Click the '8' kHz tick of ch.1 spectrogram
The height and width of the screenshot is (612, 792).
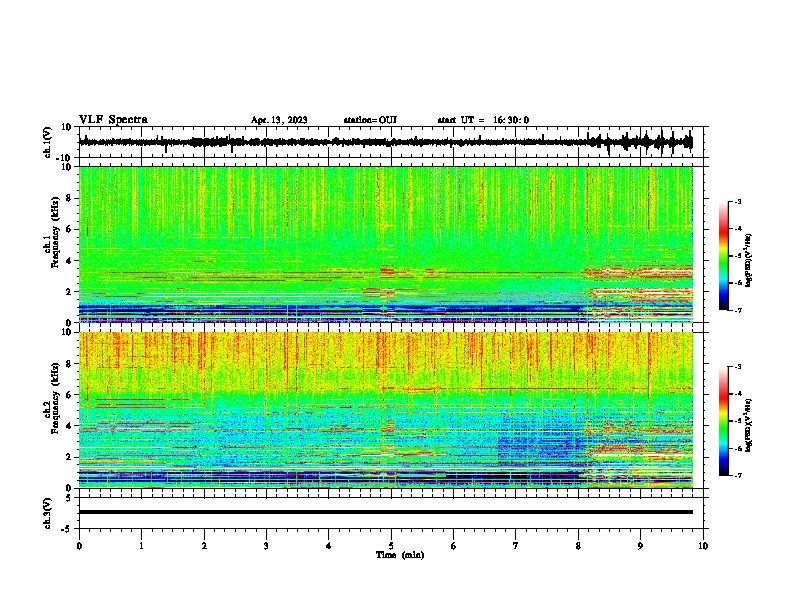point(69,198)
